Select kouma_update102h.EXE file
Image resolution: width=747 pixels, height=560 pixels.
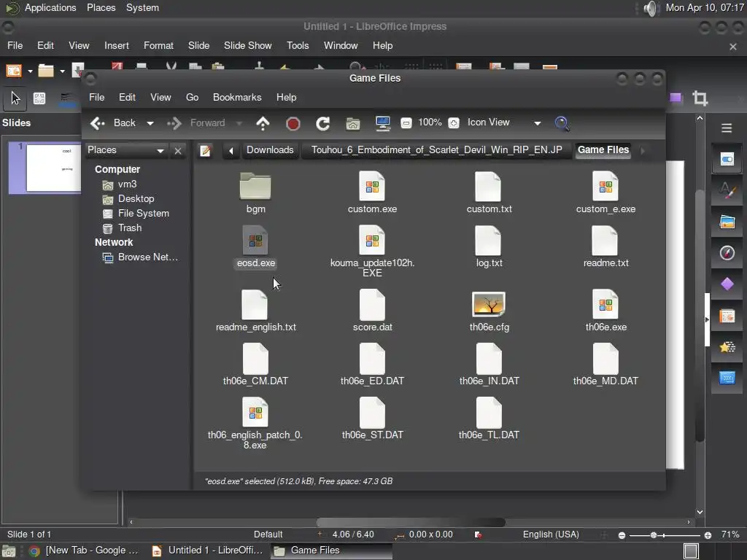[372, 252]
